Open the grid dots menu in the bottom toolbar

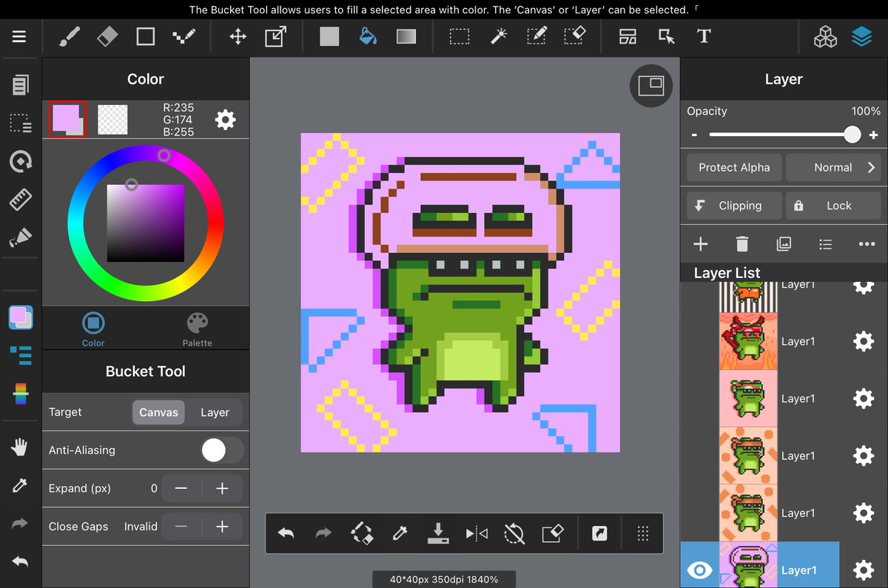coord(643,533)
